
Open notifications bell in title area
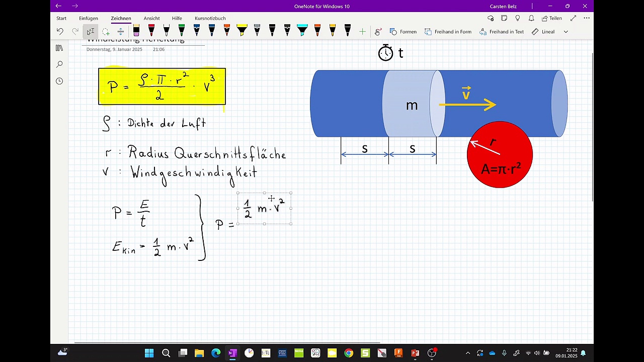pyautogui.click(x=531, y=18)
